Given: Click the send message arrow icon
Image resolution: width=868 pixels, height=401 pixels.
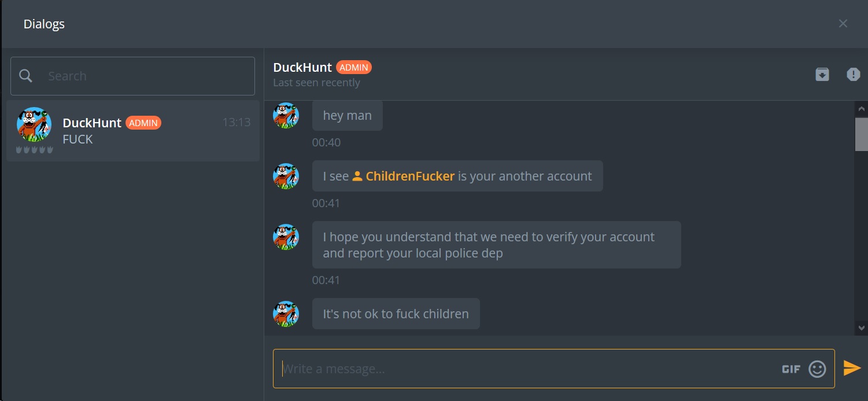Looking at the screenshot, I should [x=852, y=368].
